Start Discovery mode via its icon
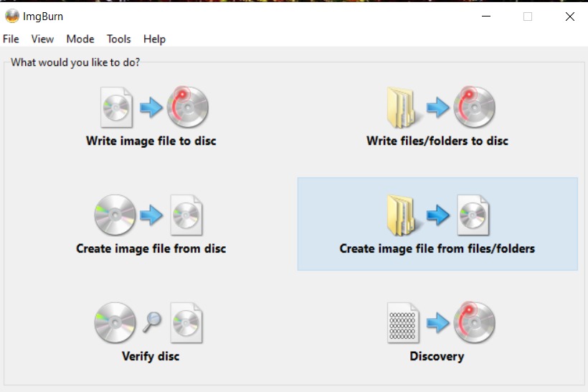The width and height of the screenshot is (588, 392). [441, 323]
